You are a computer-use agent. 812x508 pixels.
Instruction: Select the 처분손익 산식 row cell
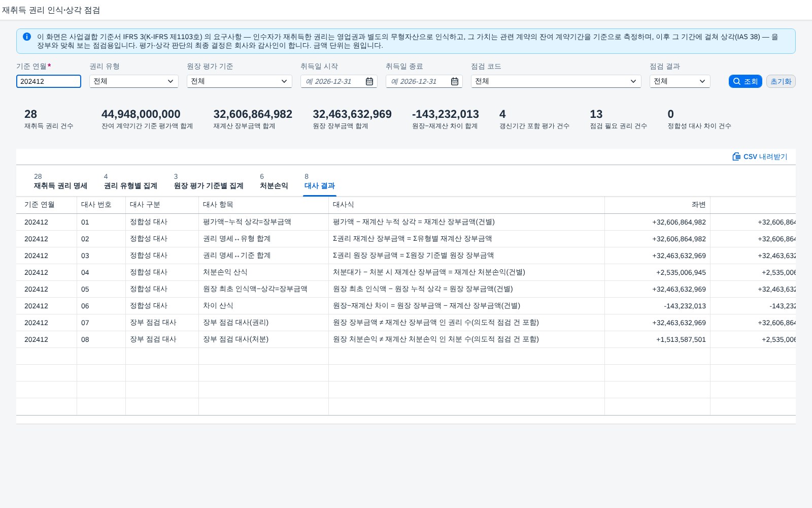click(264, 272)
